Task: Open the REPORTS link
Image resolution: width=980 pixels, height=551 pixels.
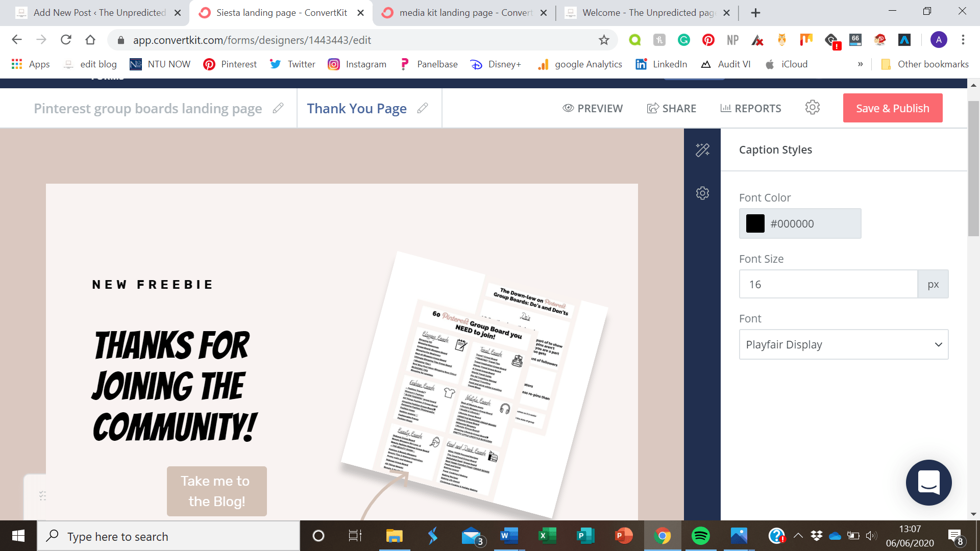Action: (x=750, y=108)
